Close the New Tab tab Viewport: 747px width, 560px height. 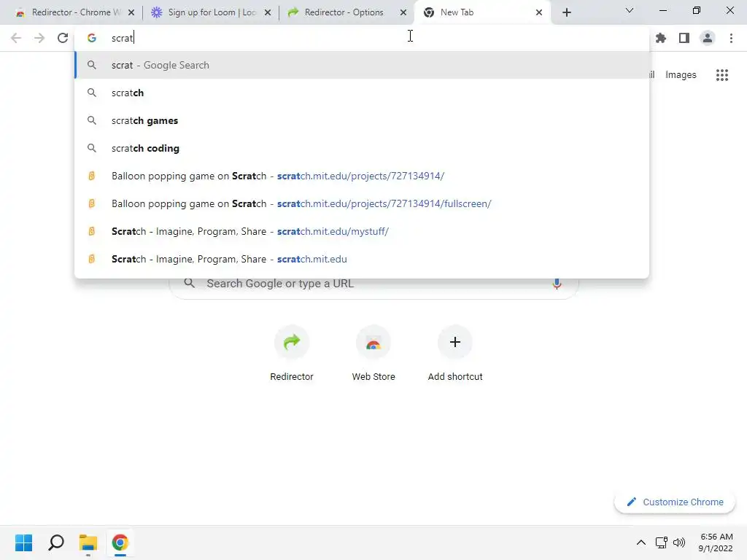[x=539, y=12]
